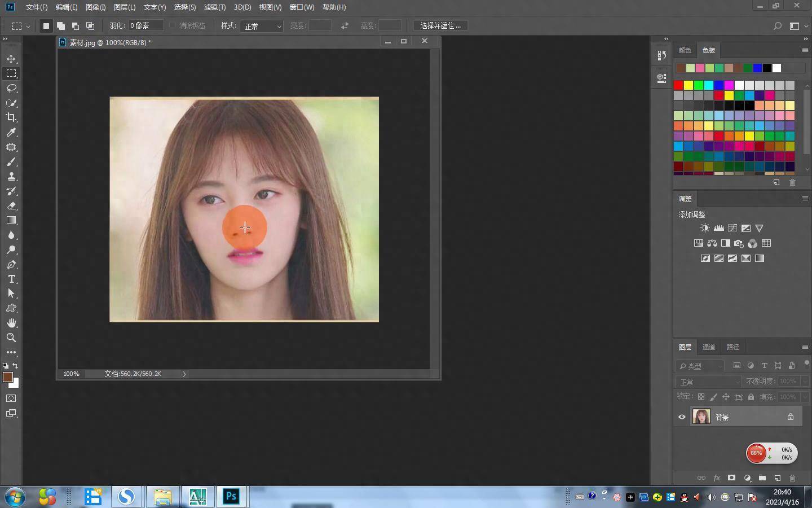Hide the 背景 layer visibility

coord(682,417)
